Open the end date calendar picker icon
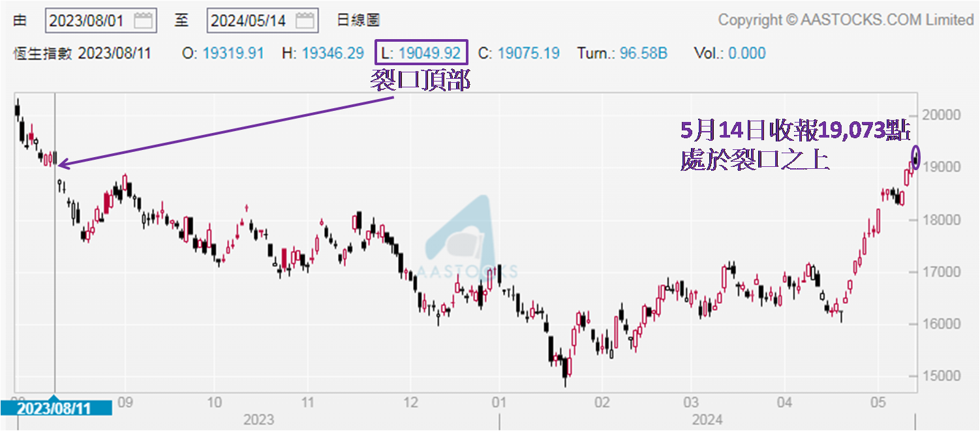This screenshot has height=431, width=980. [x=305, y=20]
